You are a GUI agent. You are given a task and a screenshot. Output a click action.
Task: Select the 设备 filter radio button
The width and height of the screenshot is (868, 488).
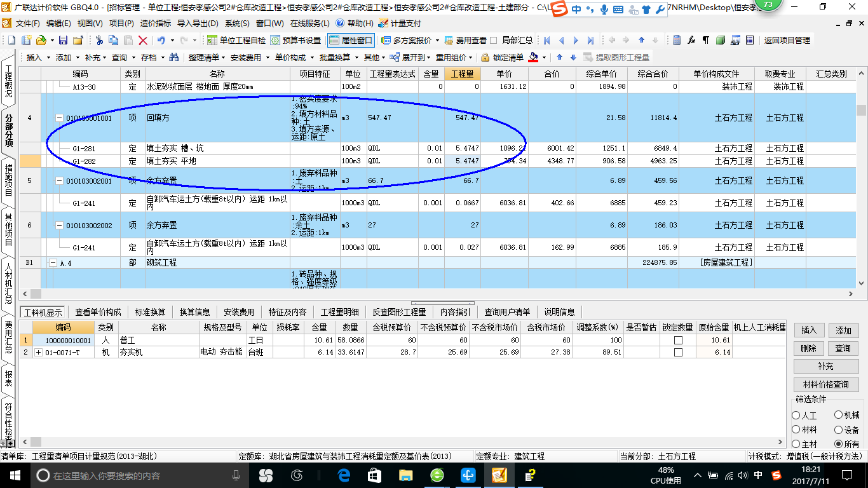click(839, 430)
